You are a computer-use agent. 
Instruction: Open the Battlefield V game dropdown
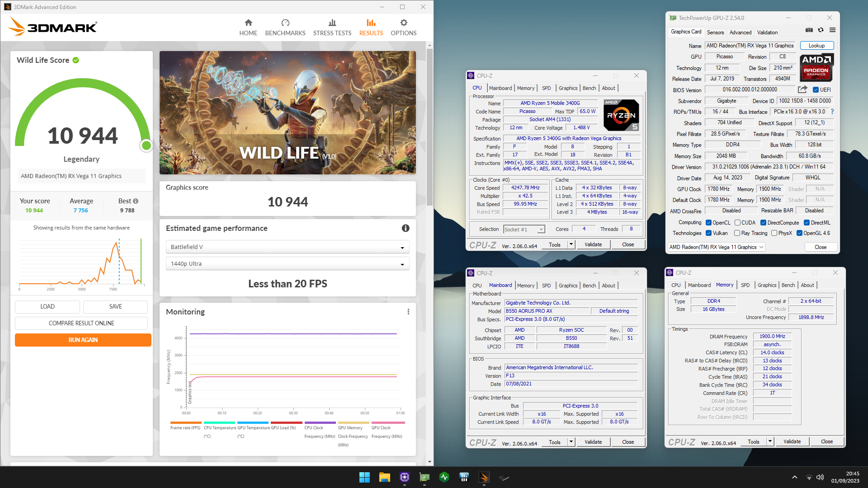tap(288, 247)
